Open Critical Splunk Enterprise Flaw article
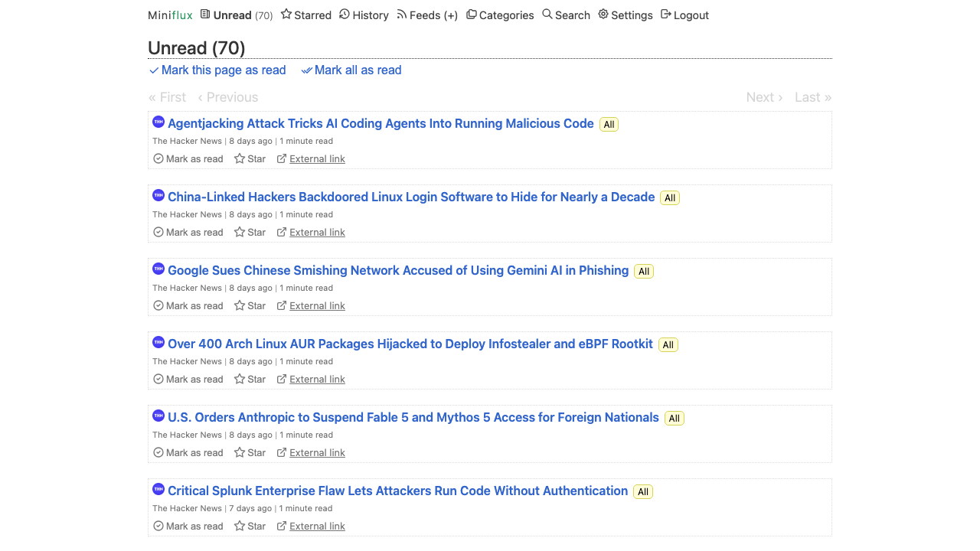Viewport: 980px width, 551px height. [x=397, y=491]
